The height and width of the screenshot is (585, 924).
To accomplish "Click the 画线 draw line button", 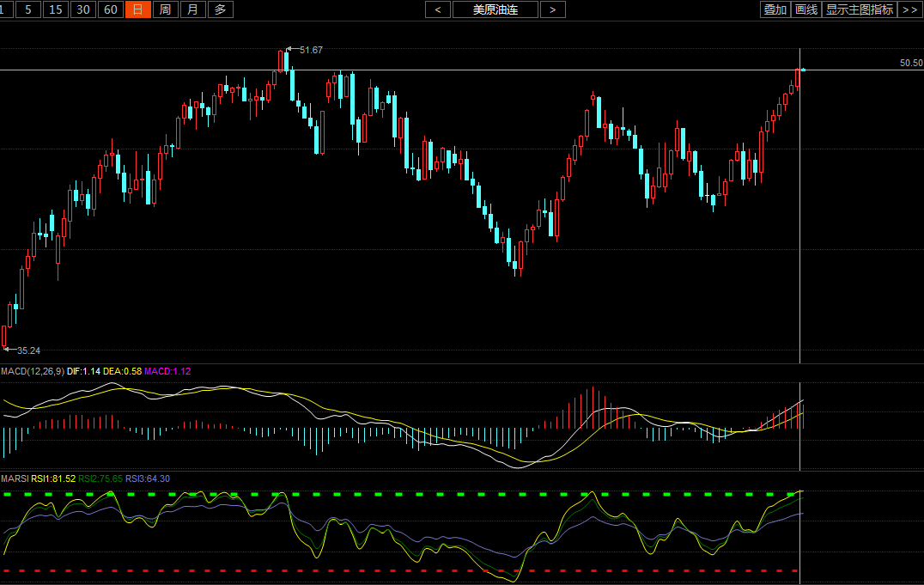I will point(805,9).
